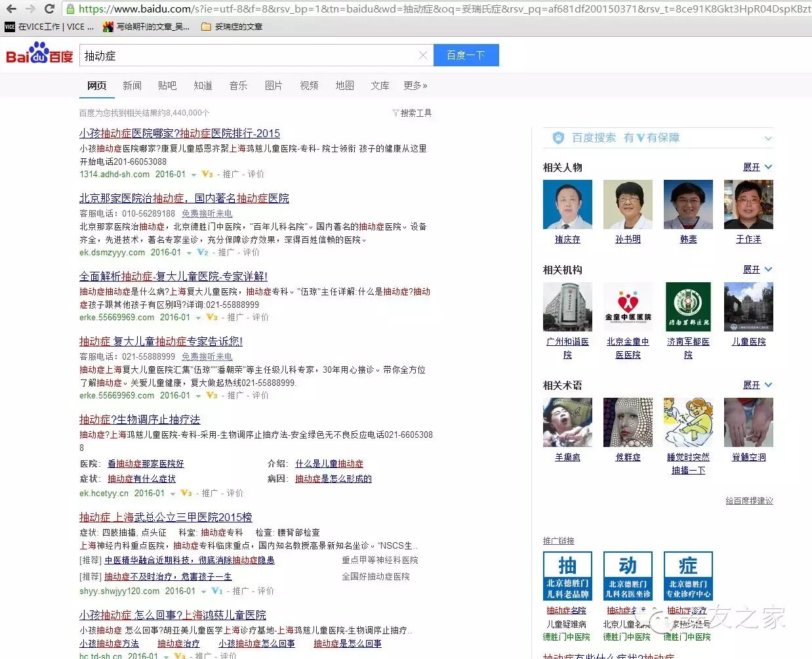Open the 孙书明 person thumbnail
Screen dimensions: 812x659
point(628,204)
